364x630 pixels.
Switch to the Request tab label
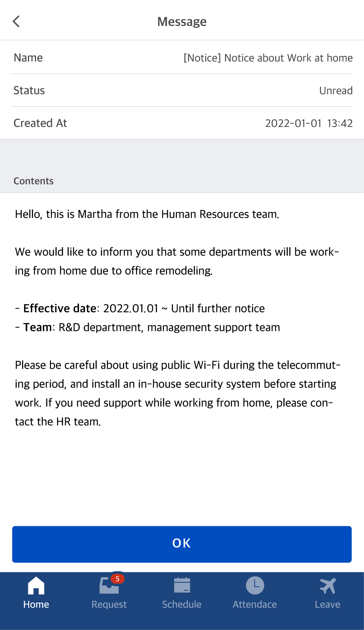(x=109, y=604)
